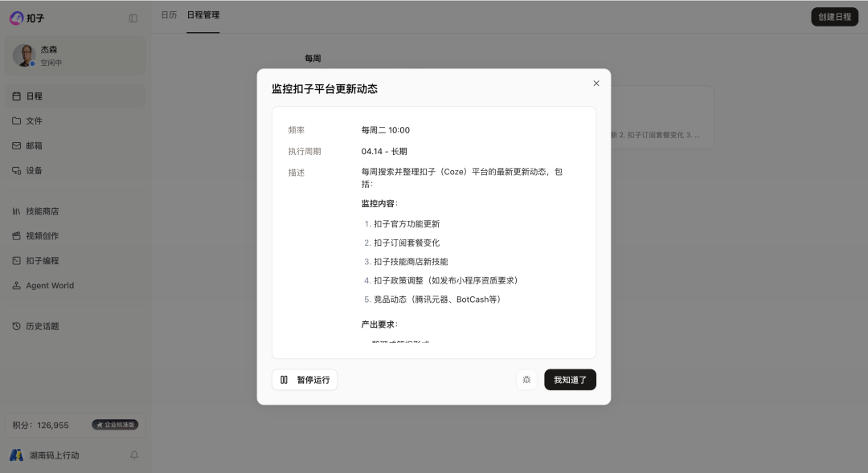868x473 pixels.
Task: Click the 扣子 logo icon
Action: (x=17, y=18)
